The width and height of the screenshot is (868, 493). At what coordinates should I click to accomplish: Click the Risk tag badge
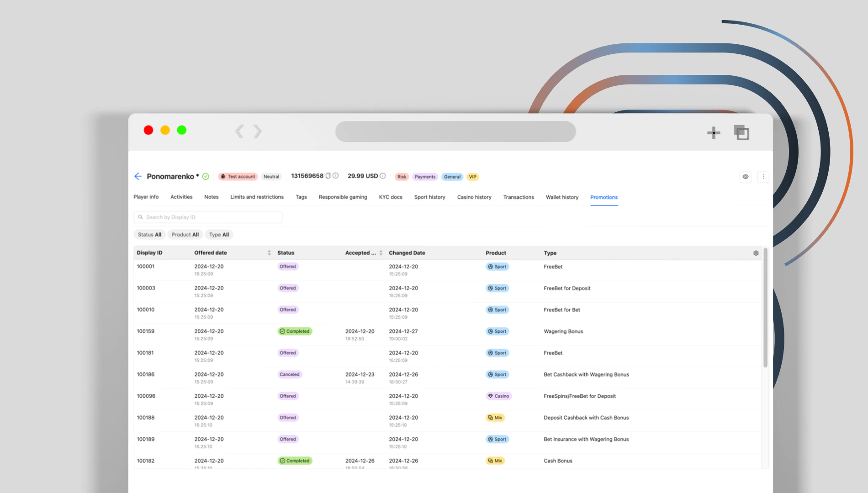click(402, 177)
